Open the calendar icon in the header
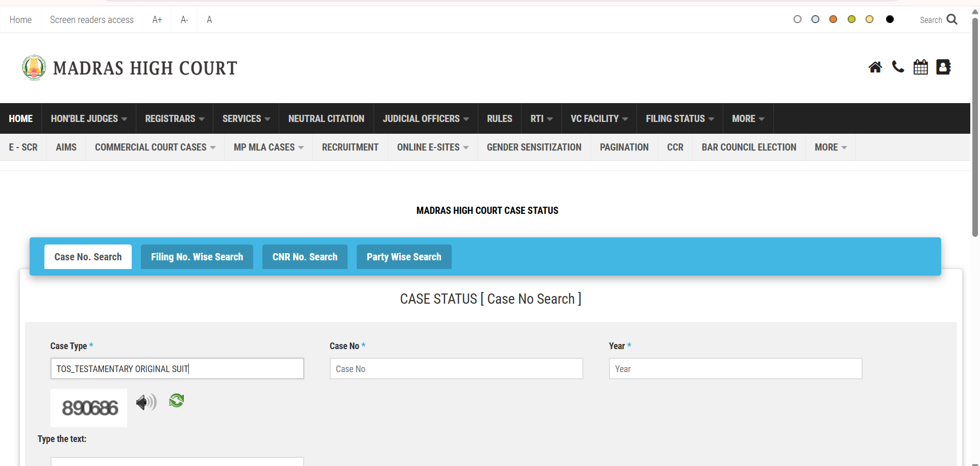This screenshot has height=466, width=980. pos(920,67)
